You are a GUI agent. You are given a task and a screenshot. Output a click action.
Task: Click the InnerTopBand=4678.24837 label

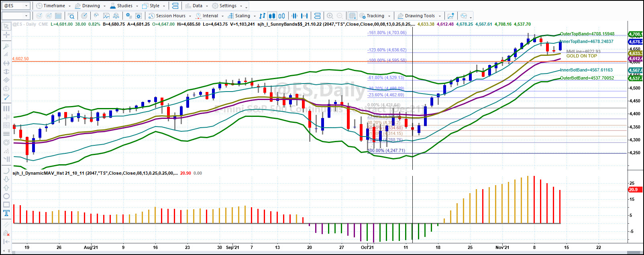(586, 41)
